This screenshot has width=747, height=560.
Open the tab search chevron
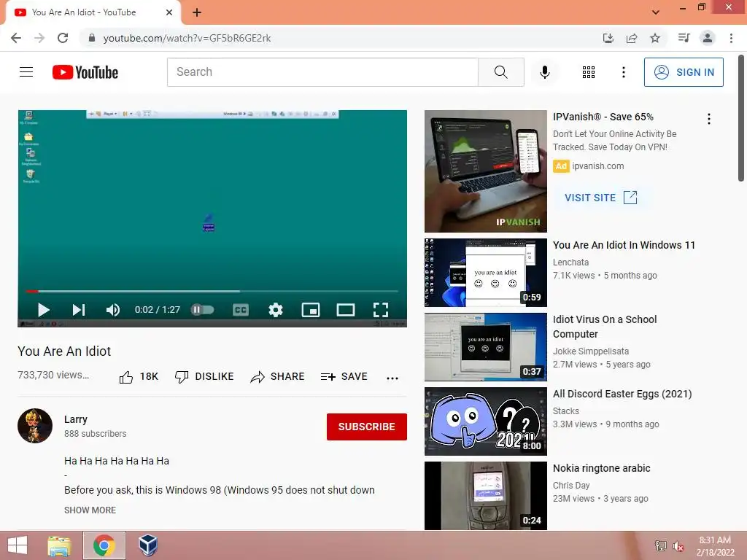656,12
